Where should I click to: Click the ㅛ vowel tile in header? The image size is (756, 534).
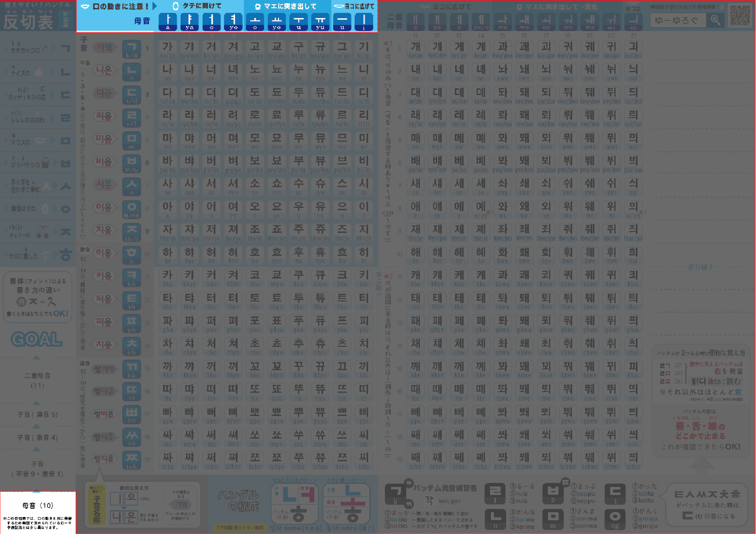pyautogui.click(x=277, y=21)
